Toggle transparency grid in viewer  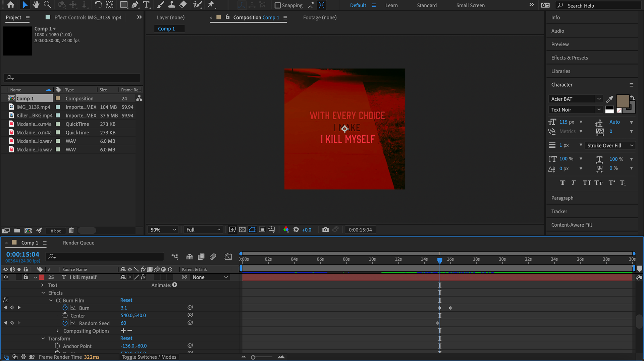pyautogui.click(x=242, y=230)
